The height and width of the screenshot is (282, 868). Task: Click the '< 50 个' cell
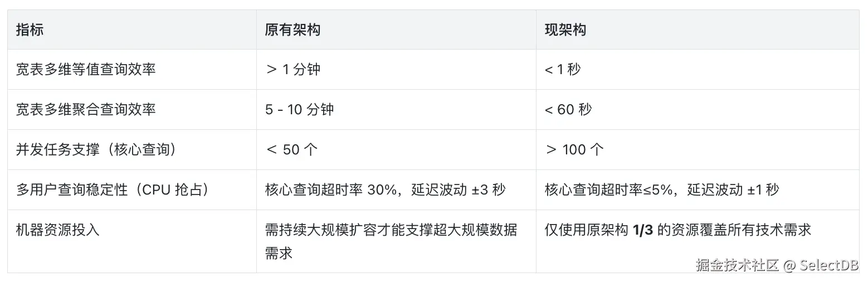(x=292, y=150)
